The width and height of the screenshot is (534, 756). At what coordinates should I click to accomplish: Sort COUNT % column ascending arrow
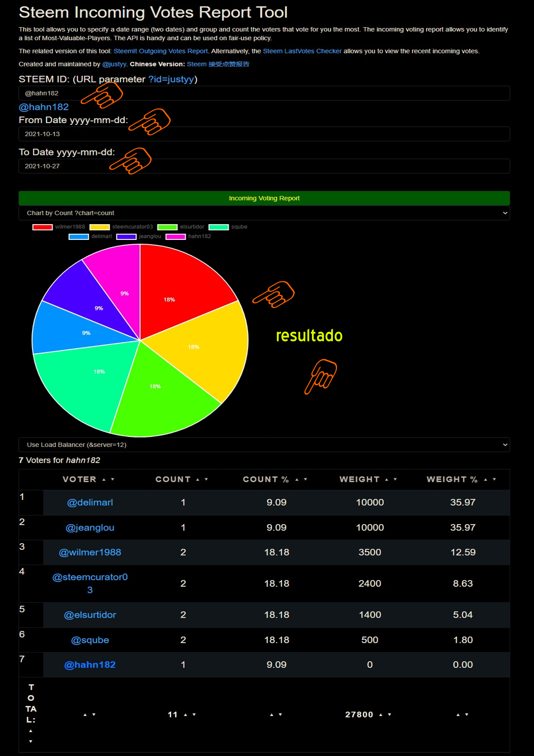[297, 479]
